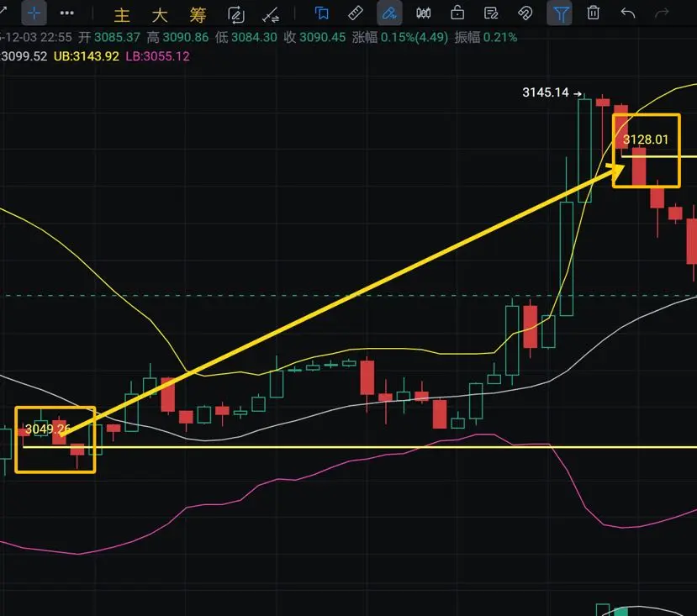Viewport: 697px width, 616px height.
Task: Toggle the magnet snap icon
Action: (x=525, y=13)
